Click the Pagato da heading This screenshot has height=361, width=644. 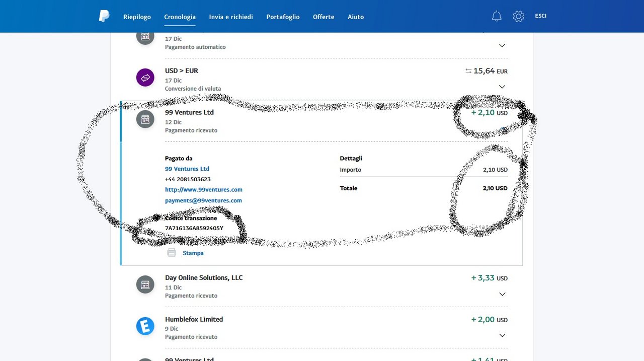tap(179, 158)
